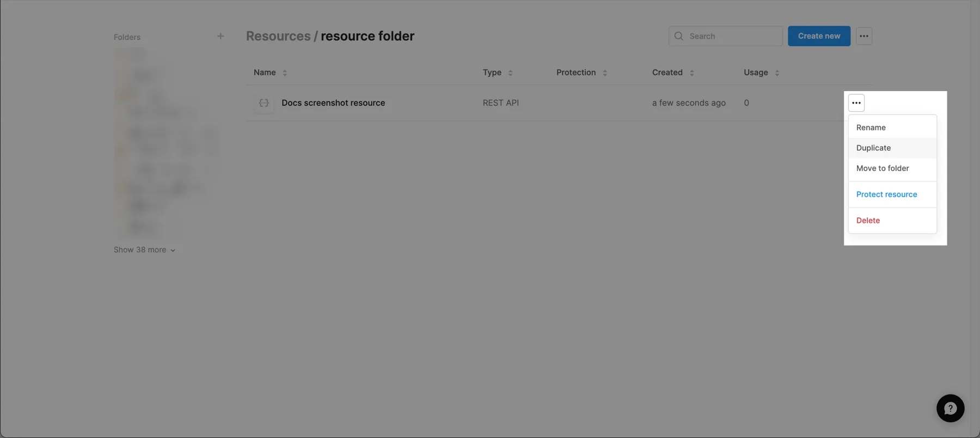
Task: Open Docs screenshot resource name
Action: click(333, 103)
